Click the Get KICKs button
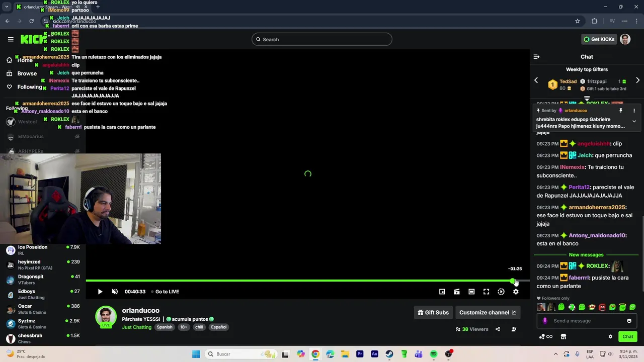The image size is (644, 362). click(598, 39)
